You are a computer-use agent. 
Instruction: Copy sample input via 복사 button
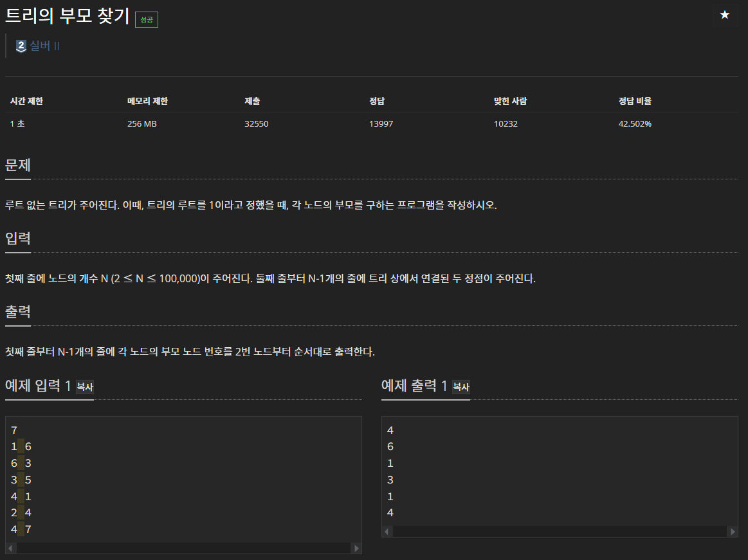(84, 388)
